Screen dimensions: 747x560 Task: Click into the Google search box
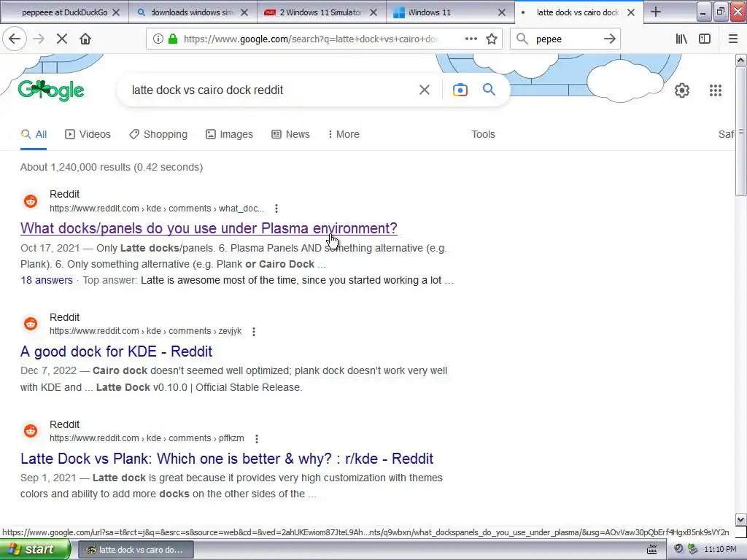point(271,90)
